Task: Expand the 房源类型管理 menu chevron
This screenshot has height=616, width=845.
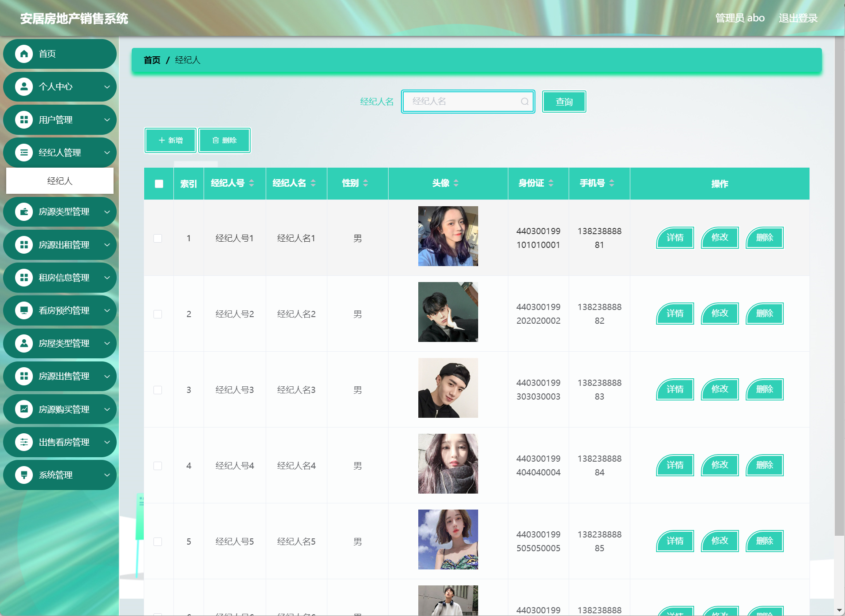Action: 107,212
